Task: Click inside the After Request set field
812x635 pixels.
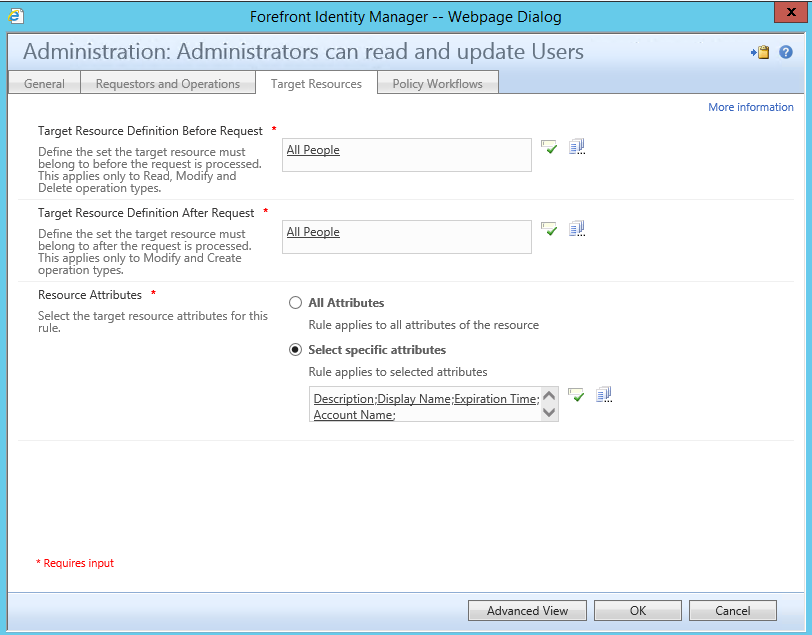Action: click(x=407, y=237)
